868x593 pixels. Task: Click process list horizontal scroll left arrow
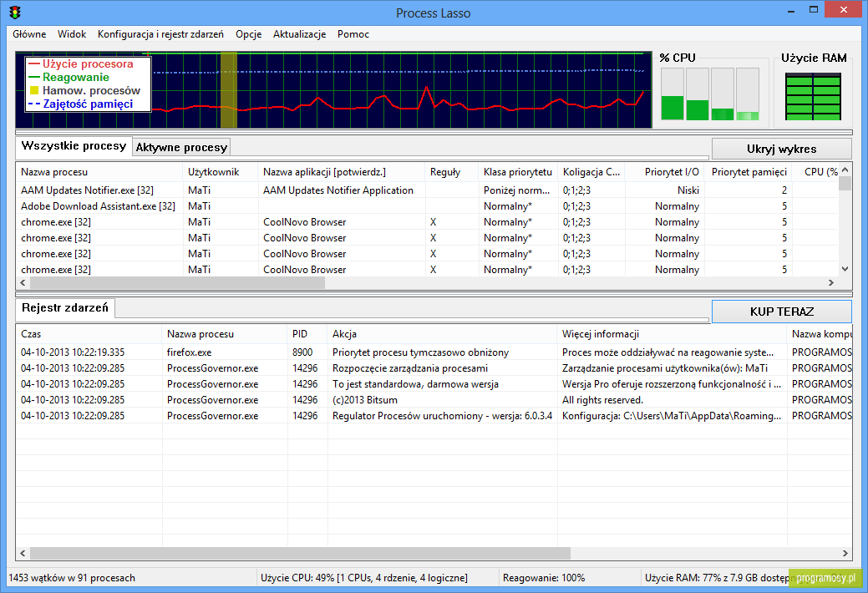[x=23, y=283]
